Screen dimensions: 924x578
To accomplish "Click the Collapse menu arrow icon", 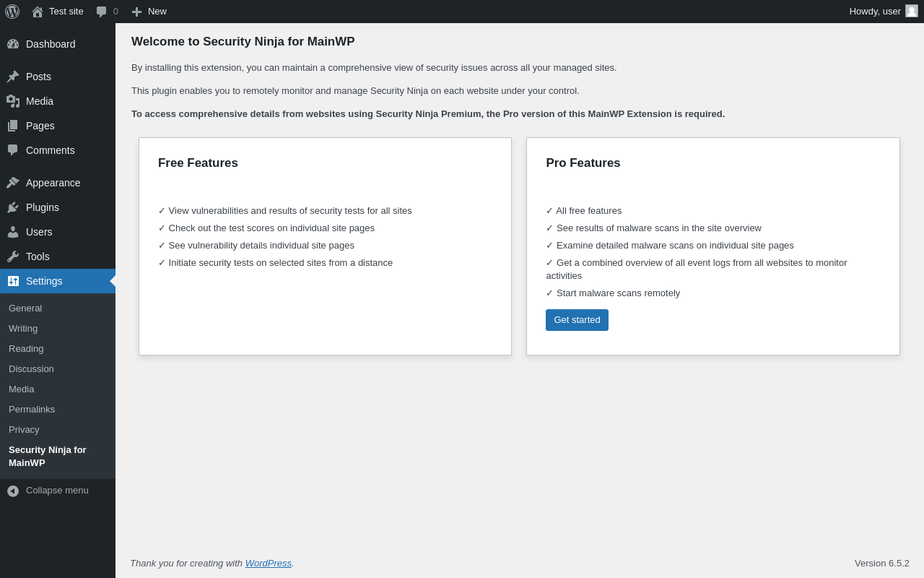I will (x=13, y=491).
